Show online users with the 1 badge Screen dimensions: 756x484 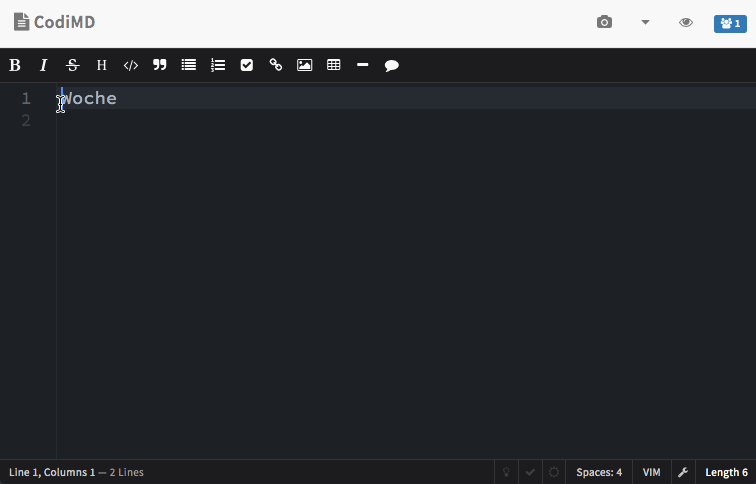tap(730, 23)
